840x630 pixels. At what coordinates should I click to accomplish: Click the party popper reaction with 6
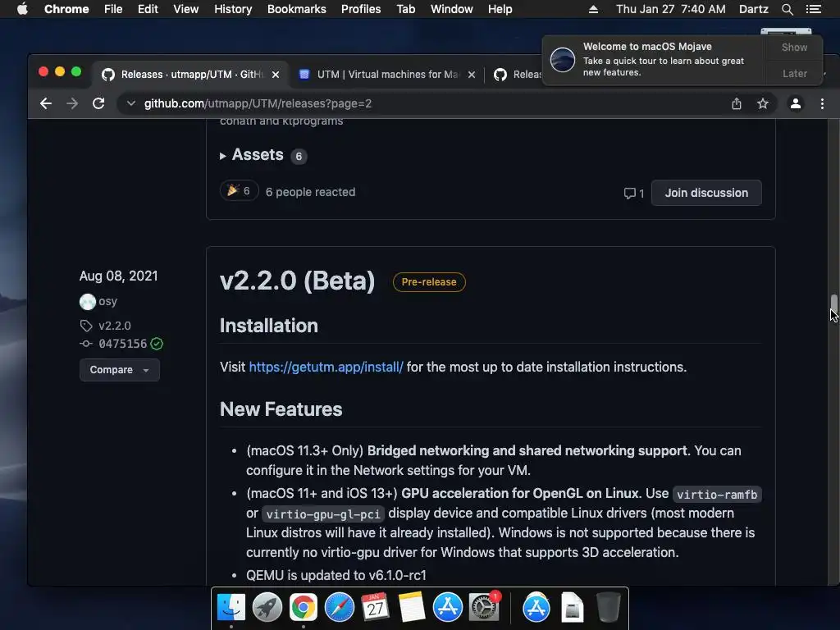pos(239,190)
